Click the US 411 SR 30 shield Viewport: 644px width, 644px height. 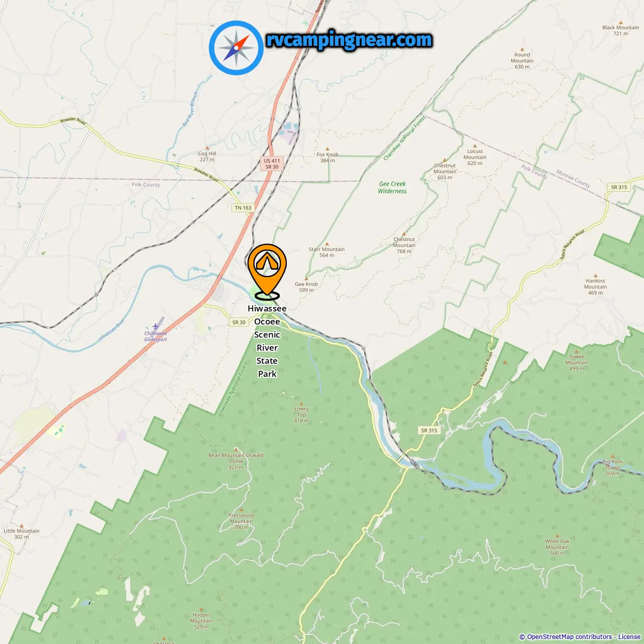[272, 164]
